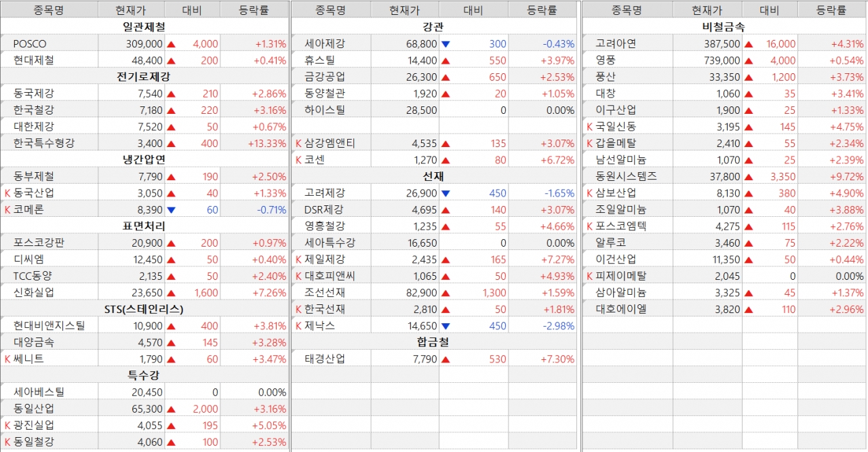
Task: Open the 풍산 stock entry
Action: pyautogui.click(x=605, y=77)
